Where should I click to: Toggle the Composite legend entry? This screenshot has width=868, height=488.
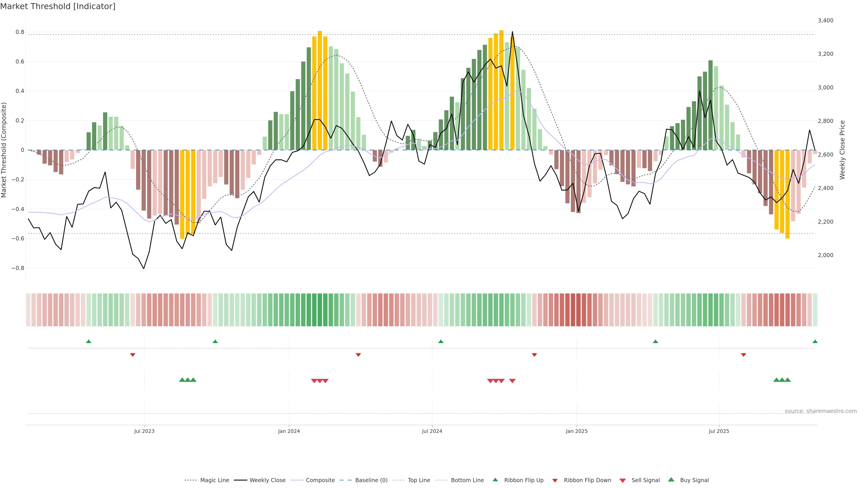tap(320, 480)
